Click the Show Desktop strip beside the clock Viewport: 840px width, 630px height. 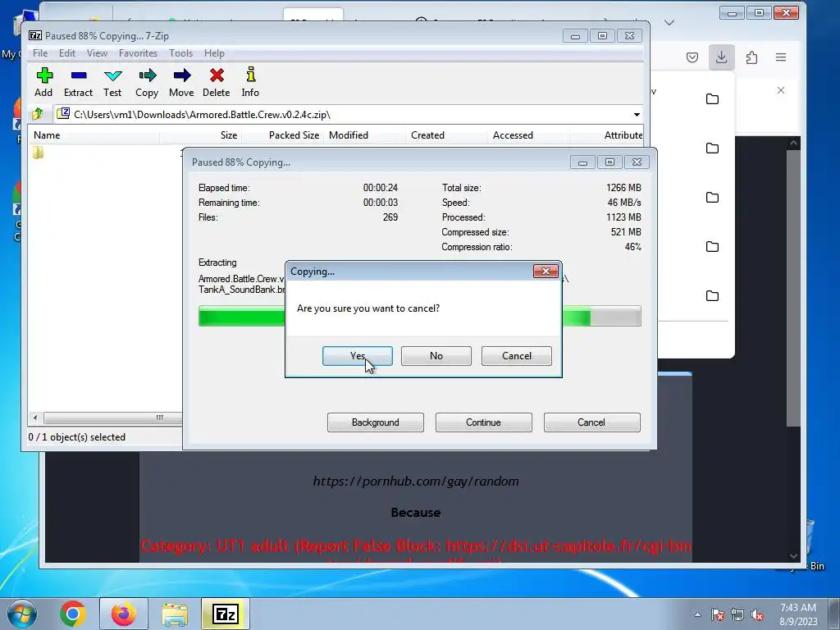pos(833,614)
